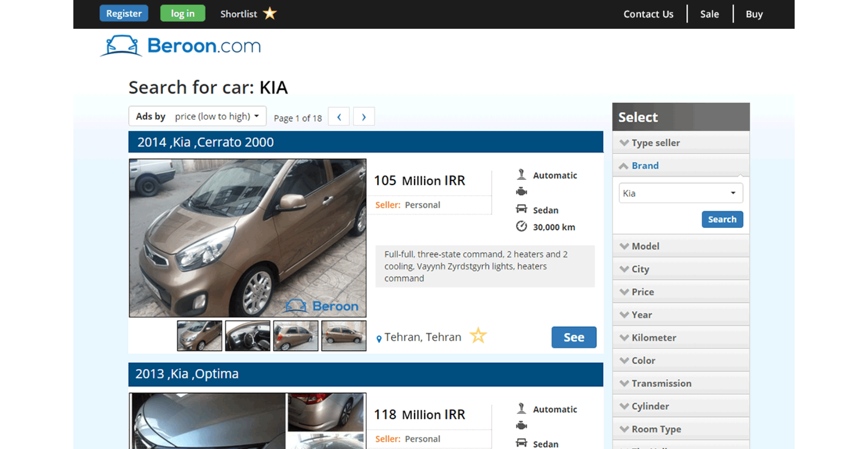Click the 118 Million IRR price
Image resolution: width=868 pixels, height=449 pixels.
point(420,415)
